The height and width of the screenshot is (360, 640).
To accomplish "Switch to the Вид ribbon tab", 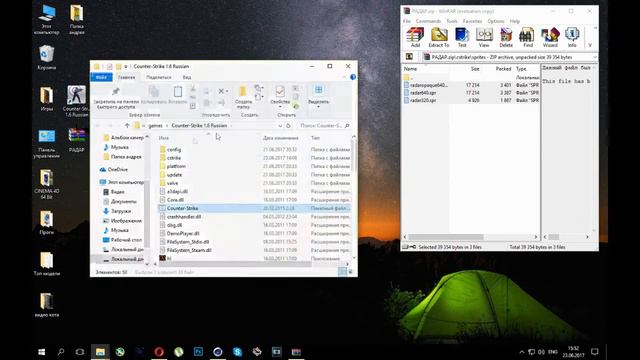I will [x=187, y=77].
